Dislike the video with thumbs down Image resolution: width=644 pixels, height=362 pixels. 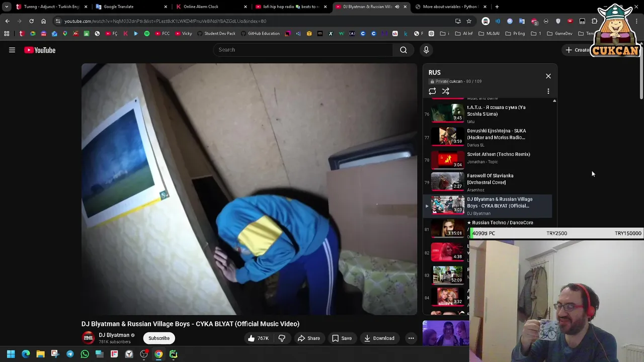coord(282,338)
